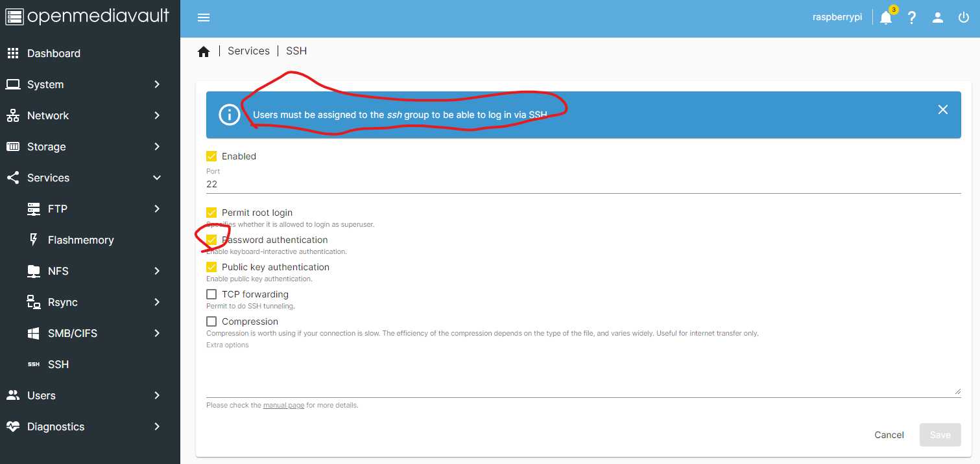Screen dimensions: 980x464
Task: Open the help question mark menu
Action: click(912, 17)
